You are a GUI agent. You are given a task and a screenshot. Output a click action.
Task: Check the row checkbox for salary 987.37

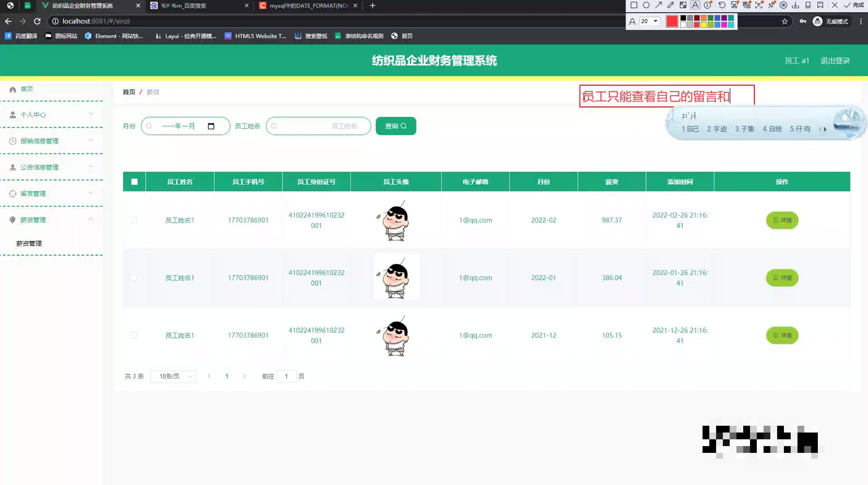134,220
